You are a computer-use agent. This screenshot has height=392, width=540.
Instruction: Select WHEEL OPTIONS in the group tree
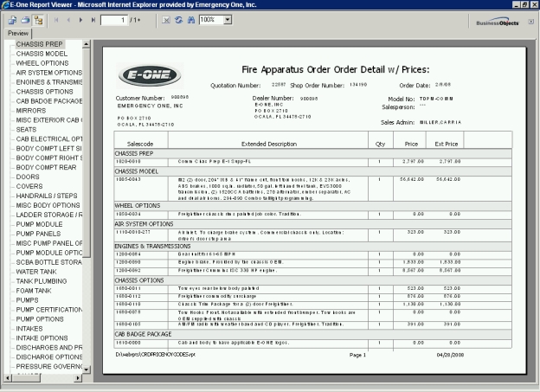[42, 63]
